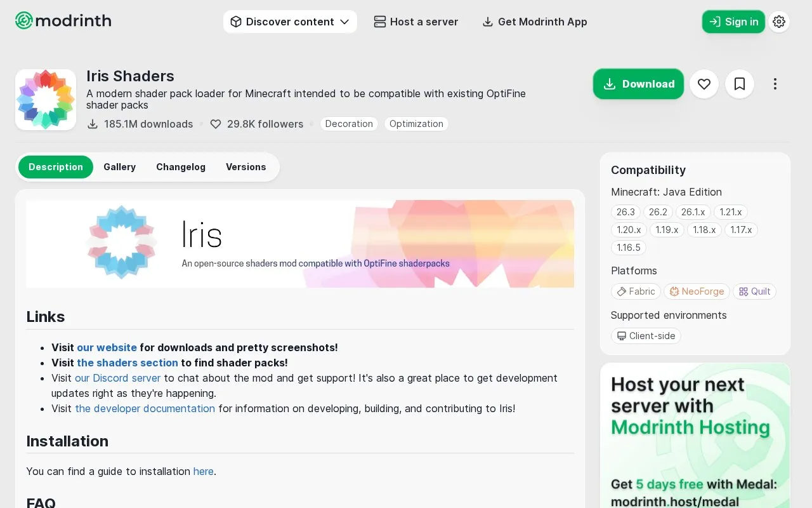Save project with the bookmark icon
The width and height of the screenshot is (812, 508).
tap(739, 84)
